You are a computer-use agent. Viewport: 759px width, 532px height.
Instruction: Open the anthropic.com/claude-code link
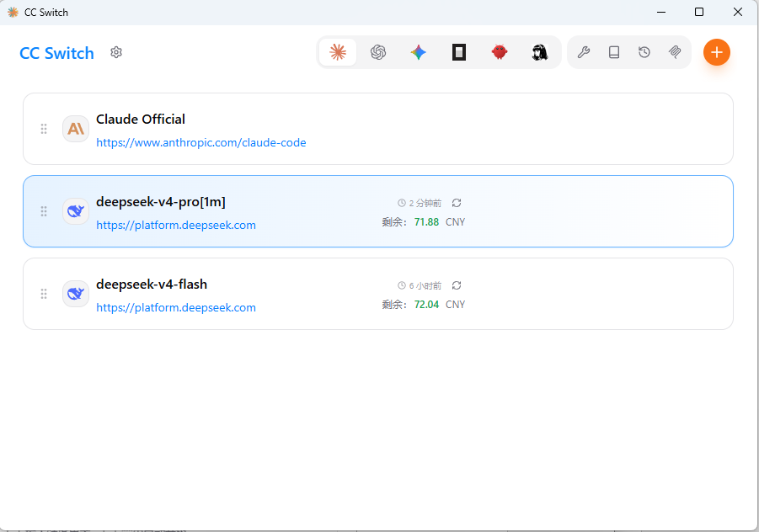pos(200,142)
